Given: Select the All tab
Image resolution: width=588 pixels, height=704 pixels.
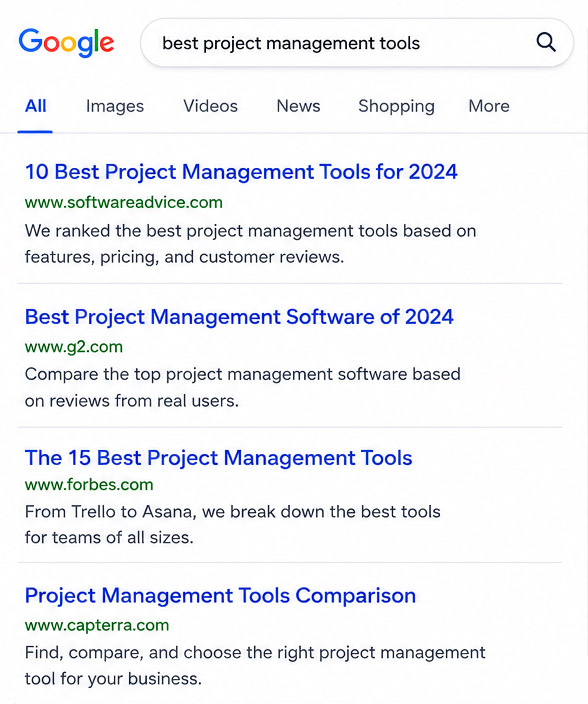Looking at the screenshot, I should point(35,106).
